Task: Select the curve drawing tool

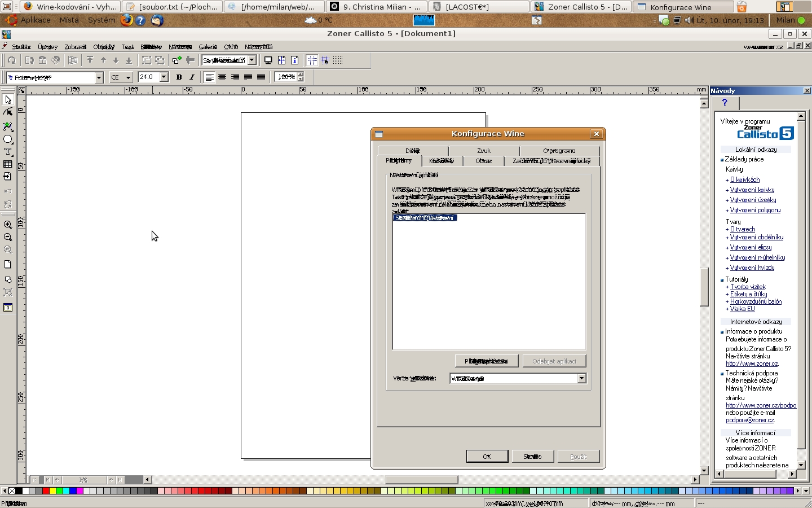Action: click(x=8, y=126)
